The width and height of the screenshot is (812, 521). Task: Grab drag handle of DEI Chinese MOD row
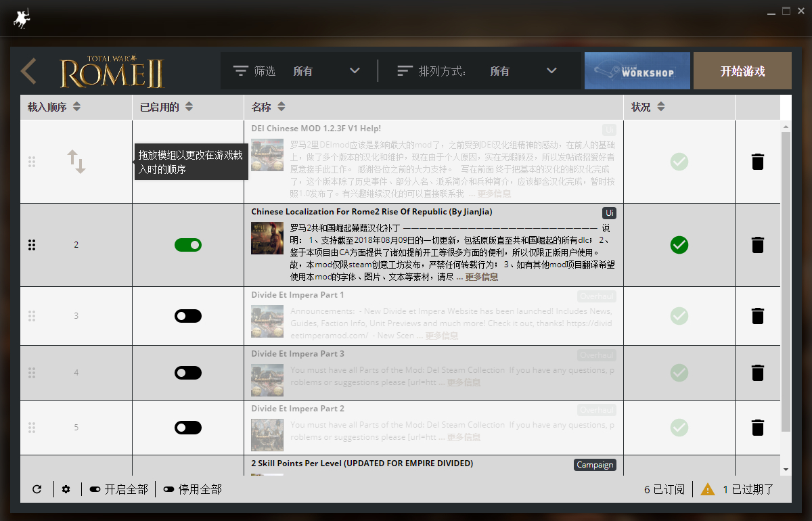[32, 162]
